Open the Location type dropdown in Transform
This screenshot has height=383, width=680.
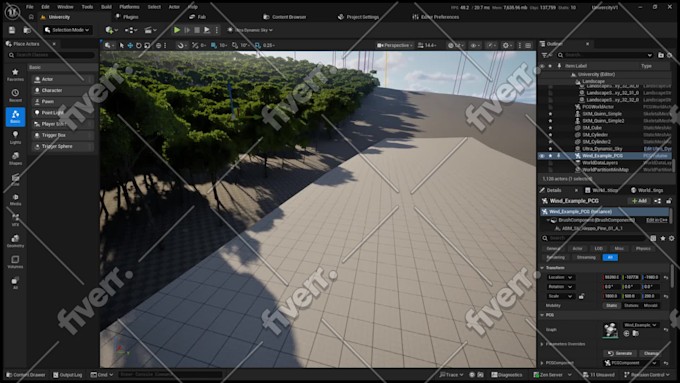pyautogui.click(x=560, y=277)
